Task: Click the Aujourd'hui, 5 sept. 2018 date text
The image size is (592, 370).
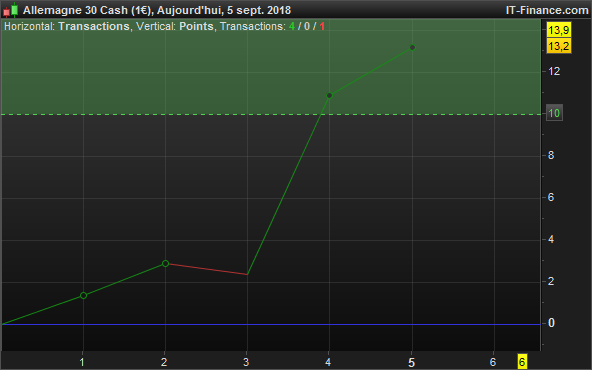Action: [224, 10]
